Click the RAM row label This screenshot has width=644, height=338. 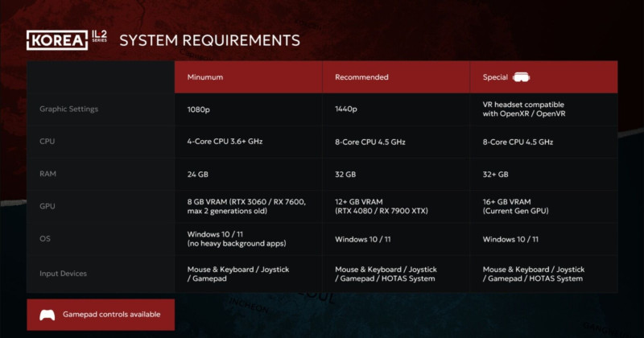pos(47,174)
